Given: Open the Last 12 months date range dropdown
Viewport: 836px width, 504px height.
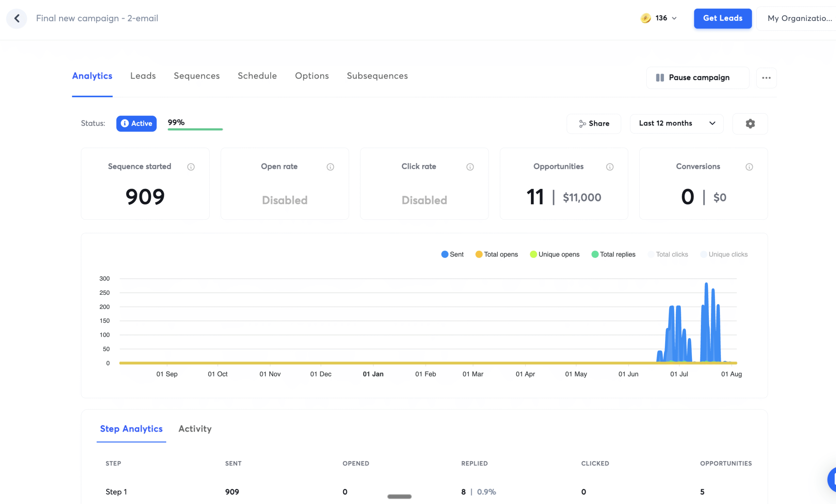Looking at the screenshot, I should point(677,123).
